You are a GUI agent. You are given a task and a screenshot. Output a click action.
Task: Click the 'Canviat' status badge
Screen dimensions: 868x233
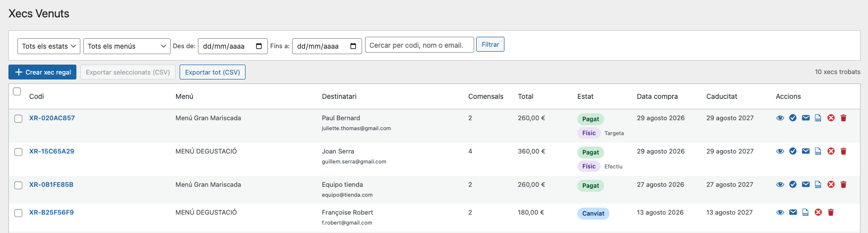593,214
